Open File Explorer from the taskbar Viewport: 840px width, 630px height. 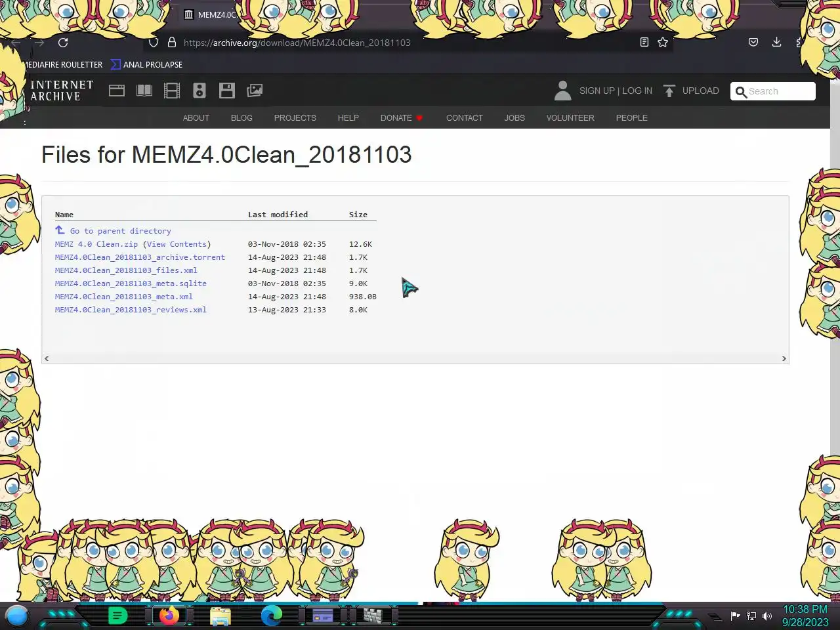220,616
